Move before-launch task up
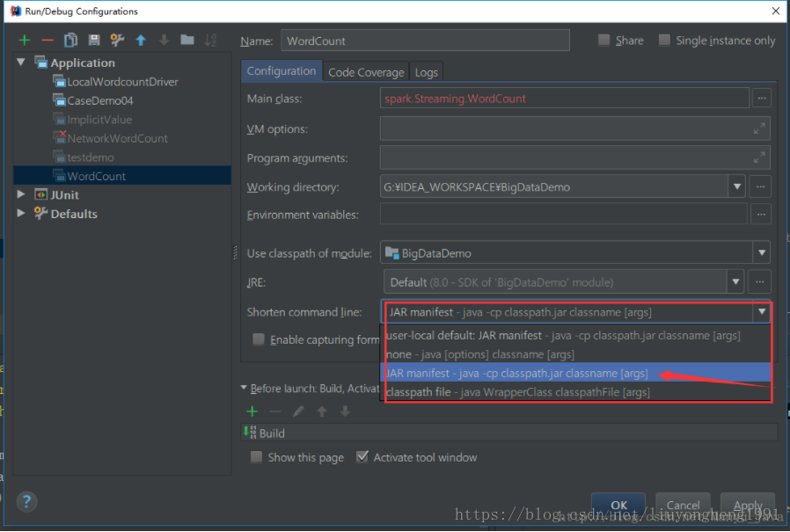 pos(321,412)
